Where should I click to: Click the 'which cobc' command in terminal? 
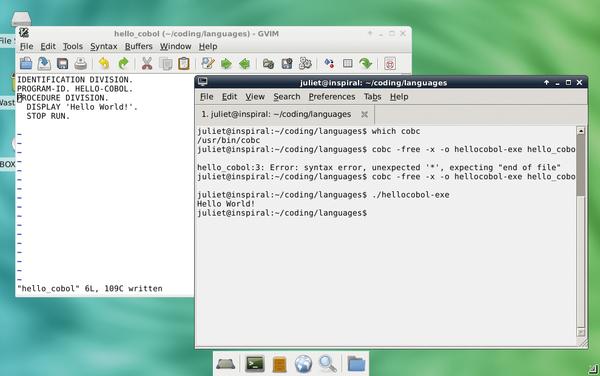[396, 131]
